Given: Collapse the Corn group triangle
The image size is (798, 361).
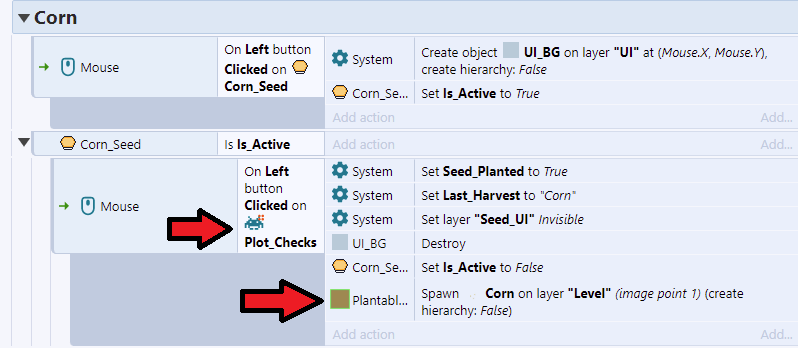Looking at the screenshot, I should pyautogui.click(x=23, y=18).
